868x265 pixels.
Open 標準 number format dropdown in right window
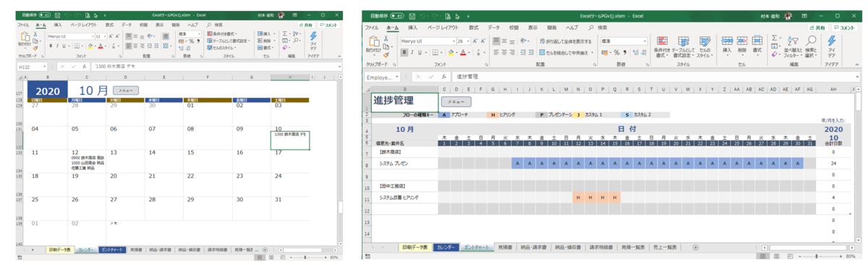(x=644, y=41)
